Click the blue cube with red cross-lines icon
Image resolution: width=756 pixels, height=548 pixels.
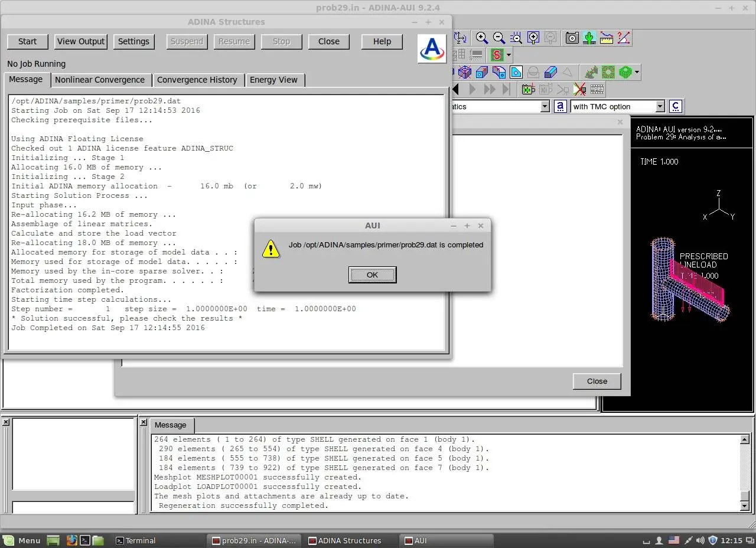click(x=465, y=72)
